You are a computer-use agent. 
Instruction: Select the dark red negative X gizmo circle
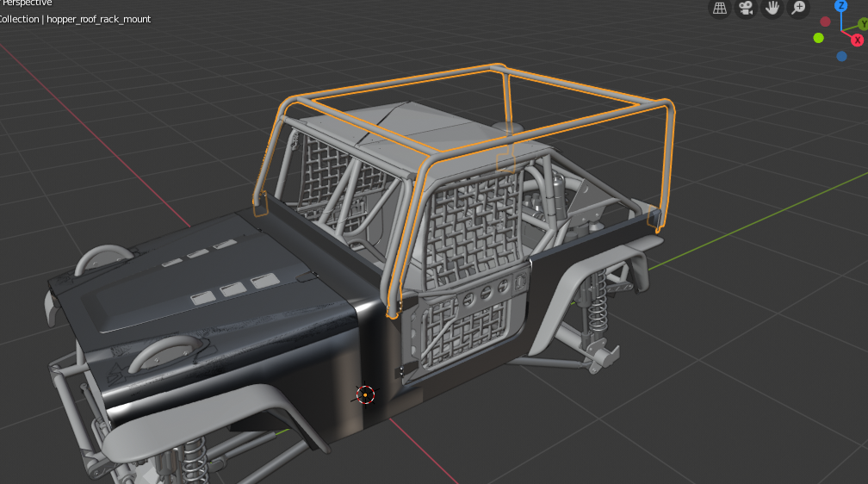click(x=825, y=22)
